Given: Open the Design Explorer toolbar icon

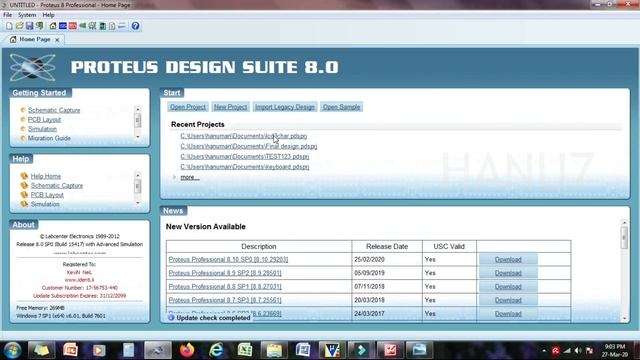Looking at the screenshot, I should point(102,26).
